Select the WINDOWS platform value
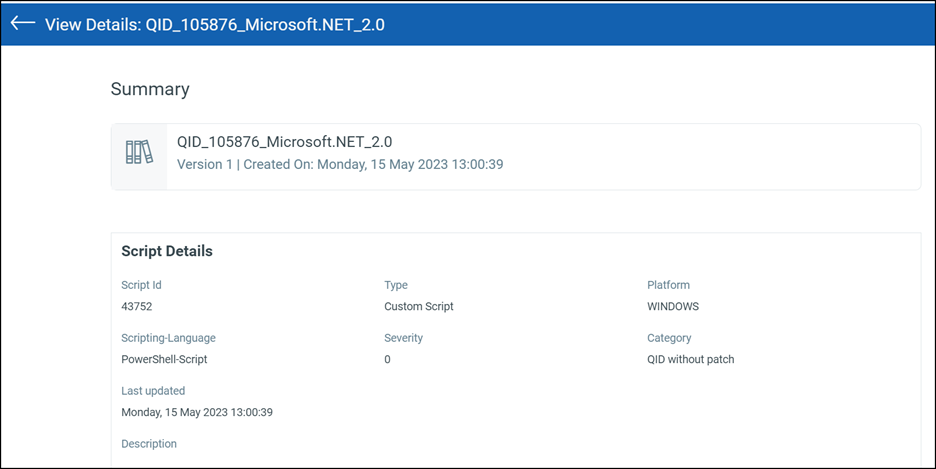 (x=673, y=307)
